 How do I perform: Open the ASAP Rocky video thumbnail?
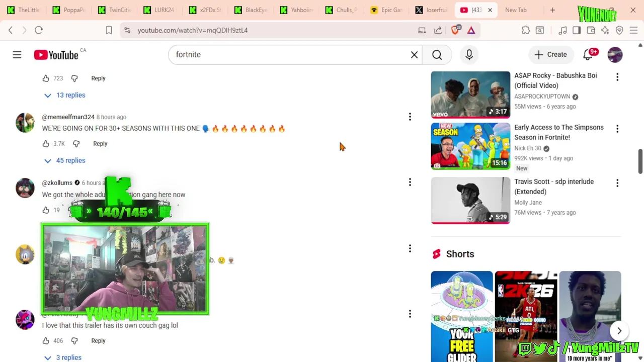(x=470, y=95)
